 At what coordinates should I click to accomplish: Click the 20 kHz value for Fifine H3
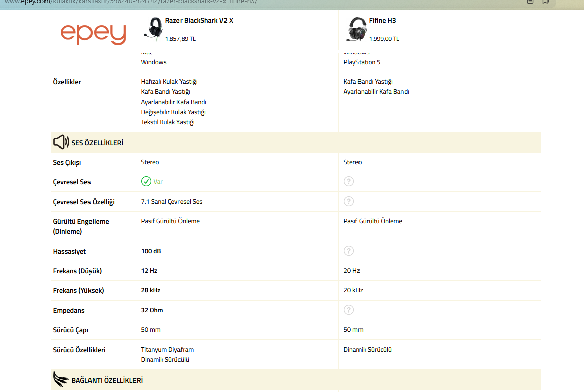pos(353,290)
